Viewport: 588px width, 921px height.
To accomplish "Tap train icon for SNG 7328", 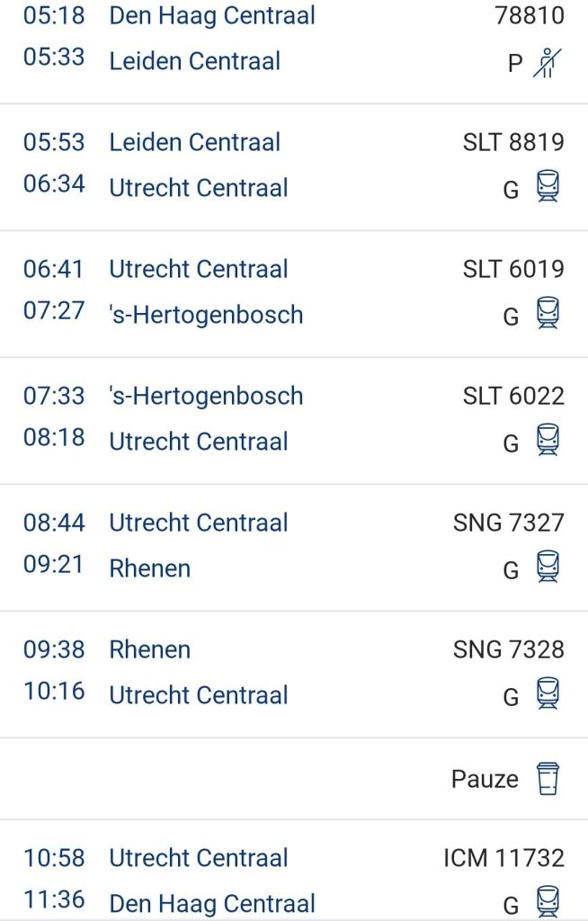I will pyautogui.click(x=548, y=693).
